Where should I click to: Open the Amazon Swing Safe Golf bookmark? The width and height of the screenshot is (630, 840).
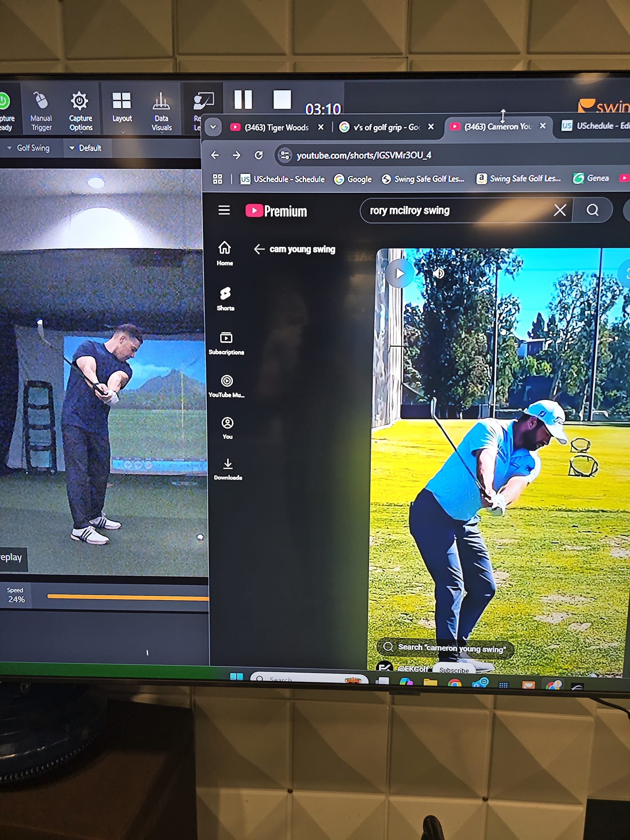[518, 178]
